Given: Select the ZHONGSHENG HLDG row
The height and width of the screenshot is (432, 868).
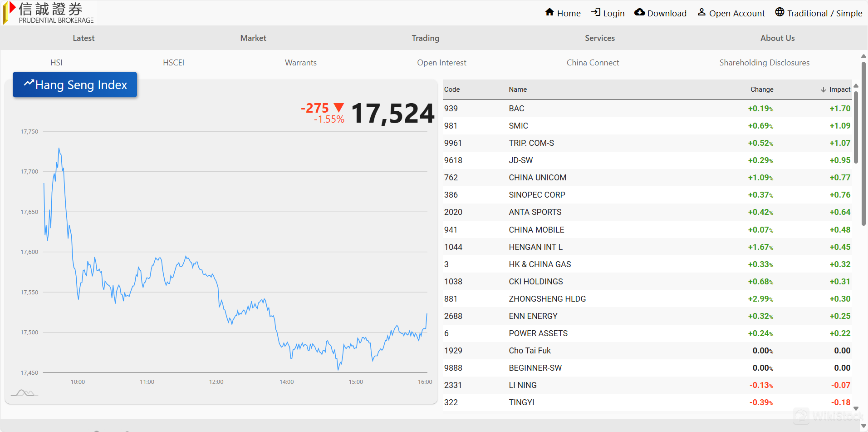Looking at the screenshot, I should click(x=547, y=299).
